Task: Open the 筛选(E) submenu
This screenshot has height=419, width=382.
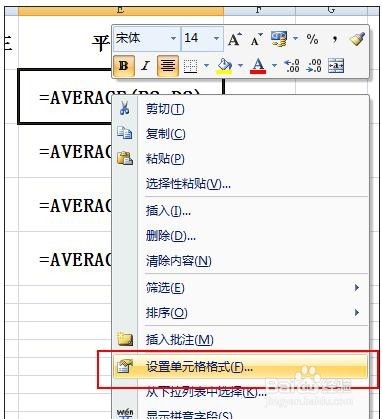Action: click(241, 288)
